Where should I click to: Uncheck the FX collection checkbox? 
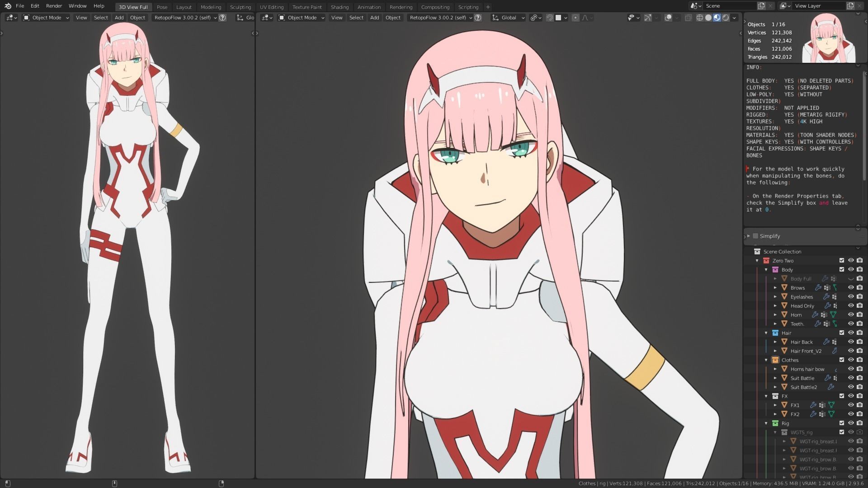842,396
